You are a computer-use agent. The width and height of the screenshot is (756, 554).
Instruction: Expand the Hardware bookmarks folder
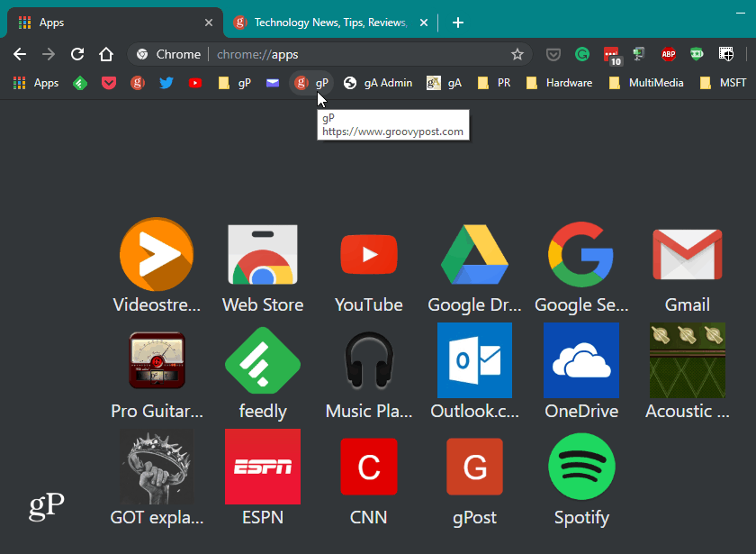(559, 83)
